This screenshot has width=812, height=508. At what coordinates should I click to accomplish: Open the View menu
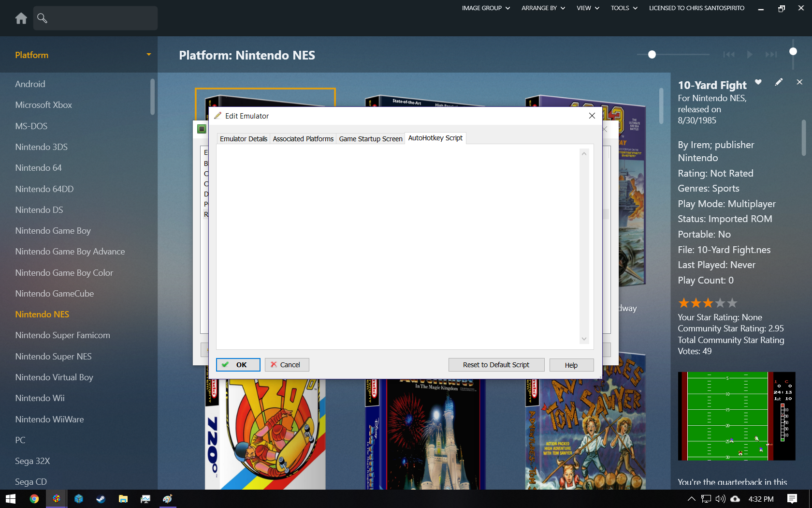588,8
